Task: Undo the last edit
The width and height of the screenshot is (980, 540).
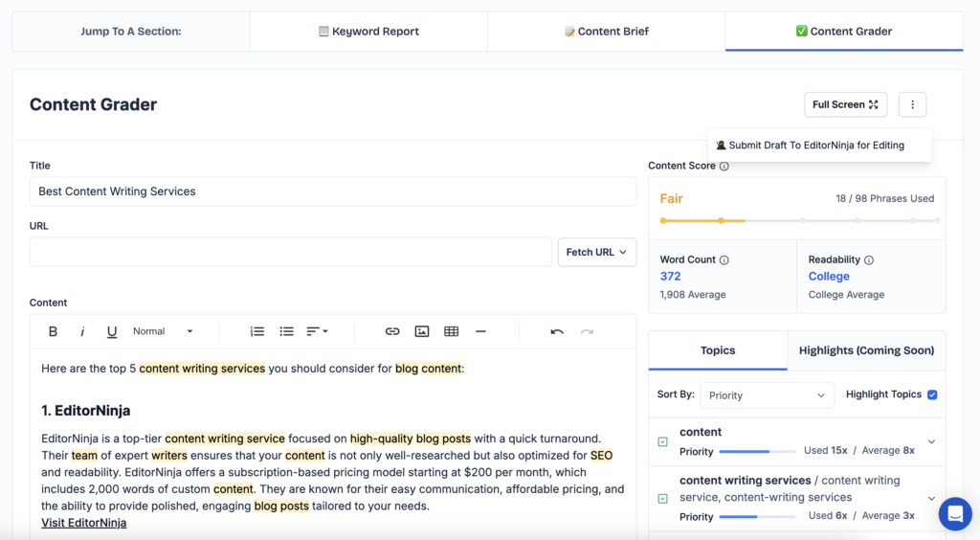Action: coord(557,331)
